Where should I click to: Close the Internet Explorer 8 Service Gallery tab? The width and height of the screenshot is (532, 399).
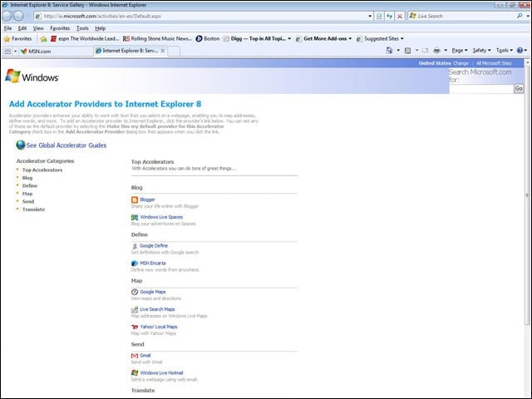click(x=163, y=51)
